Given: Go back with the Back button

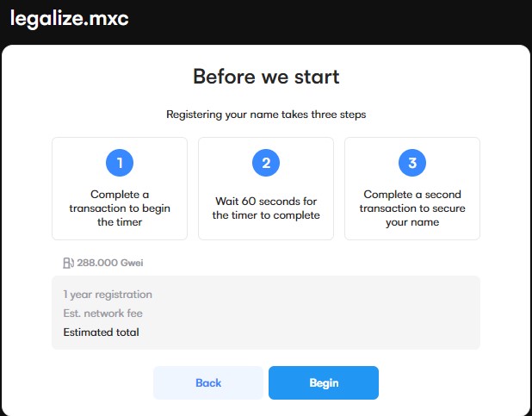Looking at the screenshot, I should point(208,383).
